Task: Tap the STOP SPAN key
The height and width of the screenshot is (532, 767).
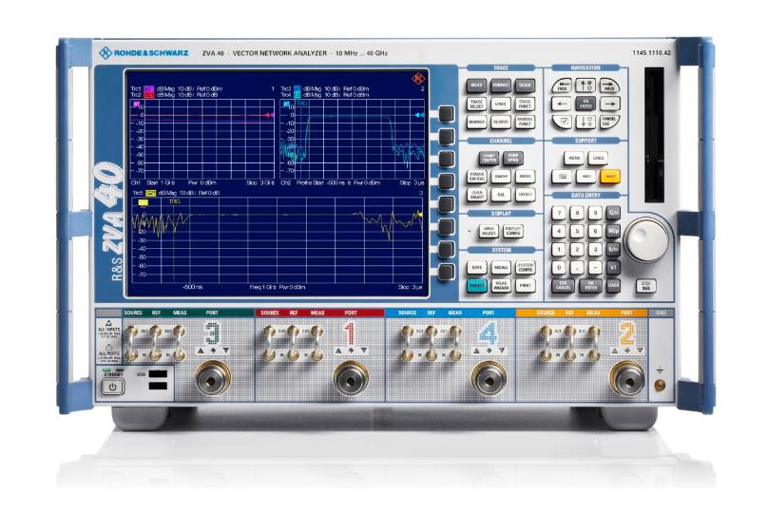Action: click(x=512, y=159)
